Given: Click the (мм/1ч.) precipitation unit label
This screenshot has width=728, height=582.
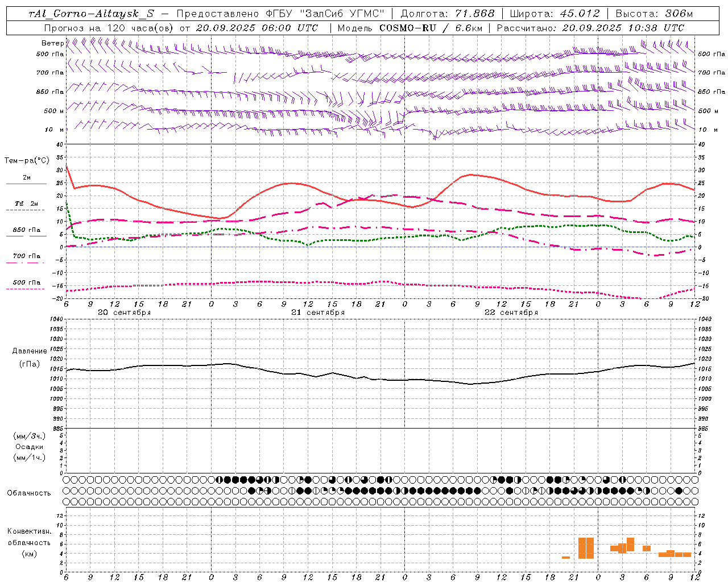Looking at the screenshot, I should [30, 458].
